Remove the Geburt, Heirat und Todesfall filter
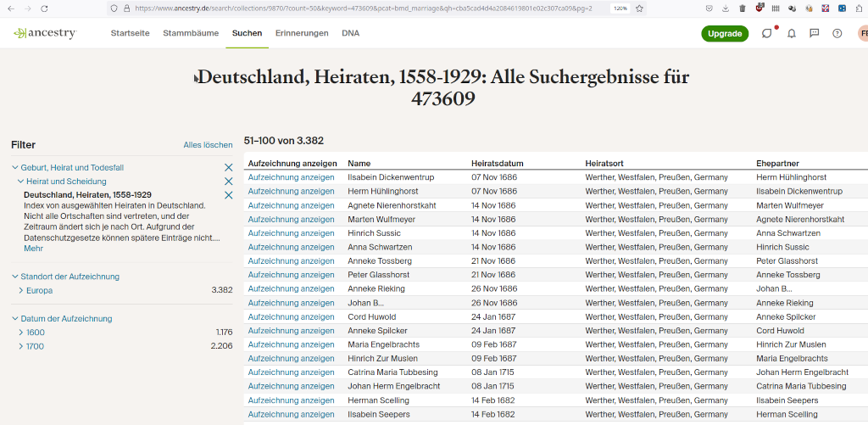Image resolution: width=868 pixels, height=425 pixels. 228,167
